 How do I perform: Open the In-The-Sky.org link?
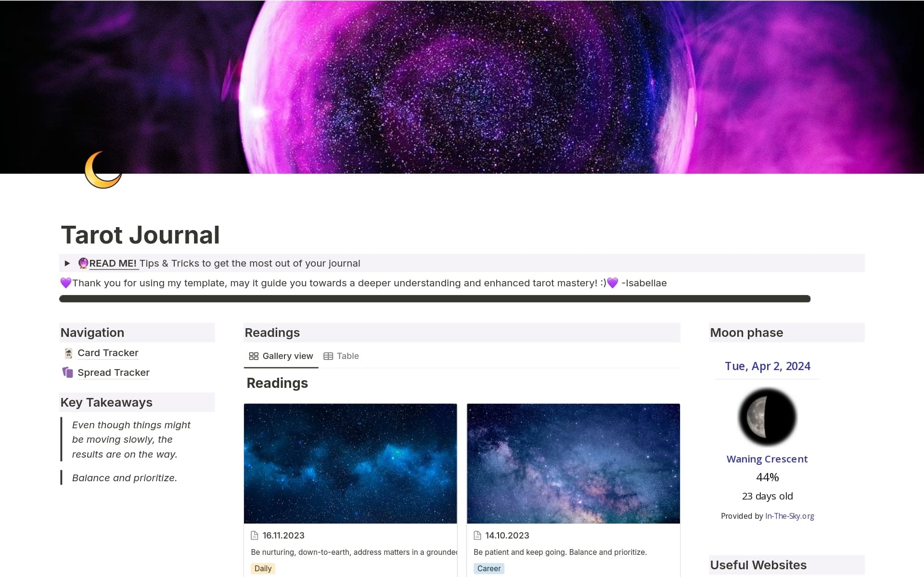point(790,516)
